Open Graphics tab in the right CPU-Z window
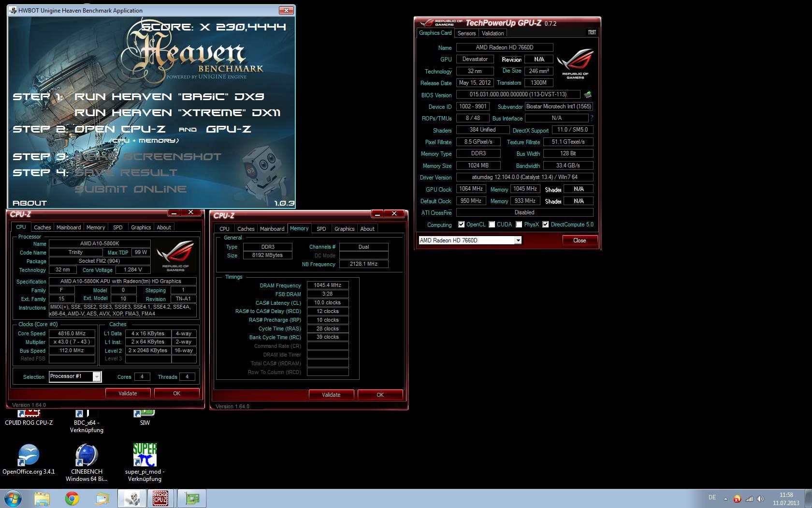The image size is (812, 508). 345,229
